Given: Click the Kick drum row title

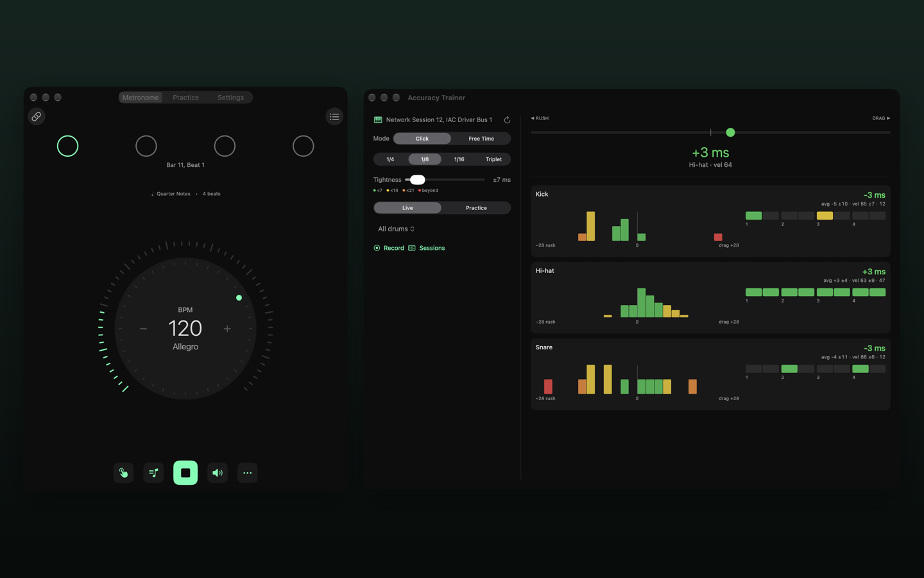Looking at the screenshot, I should [x=542, y=194].
